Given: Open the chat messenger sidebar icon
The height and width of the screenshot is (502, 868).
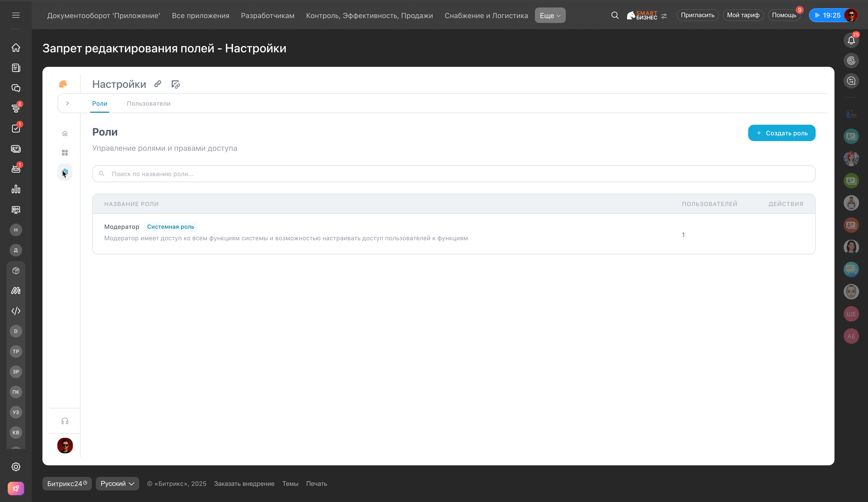Looking at the screenshot, I should coord(16,88).
